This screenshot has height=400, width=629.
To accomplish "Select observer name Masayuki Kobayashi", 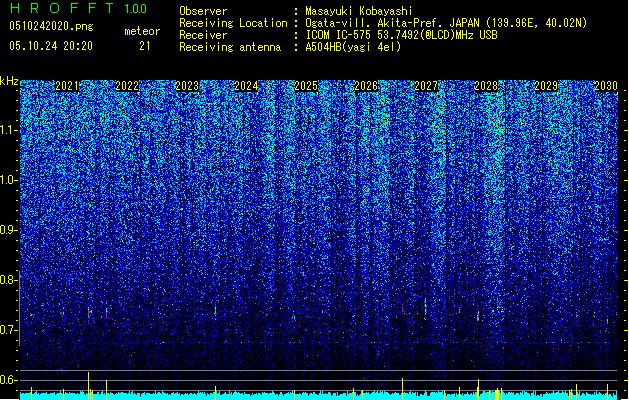I will (x=359, y=11).
